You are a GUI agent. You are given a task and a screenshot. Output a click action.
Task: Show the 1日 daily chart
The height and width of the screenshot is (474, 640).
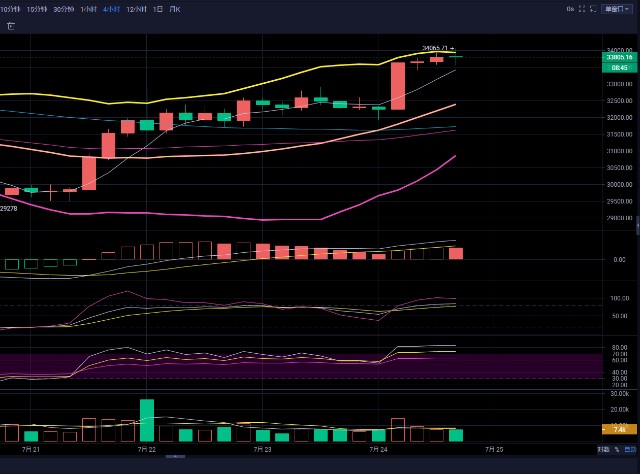point(158,9)
